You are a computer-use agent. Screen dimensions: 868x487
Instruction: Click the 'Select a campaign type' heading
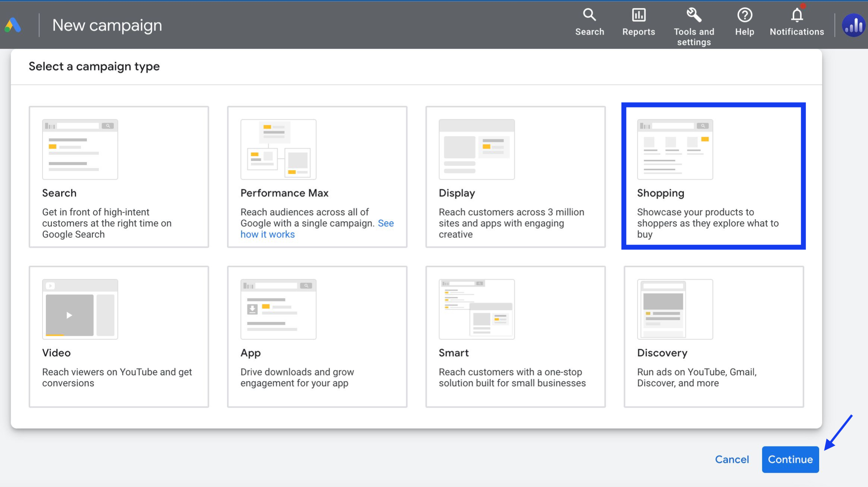(94, 67)
